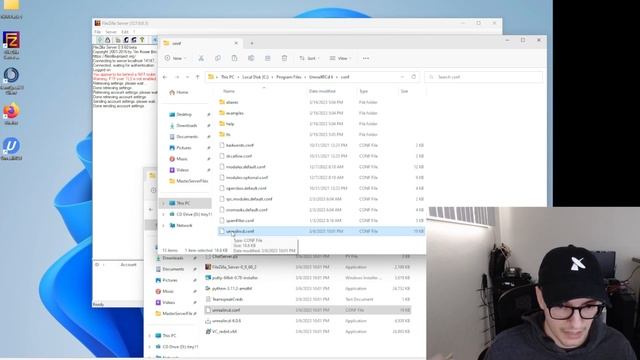The width and height of the screenshot is (640, 360).
Task: Select the examples folder
Action: pyautogui.click(x=235, y=113)
